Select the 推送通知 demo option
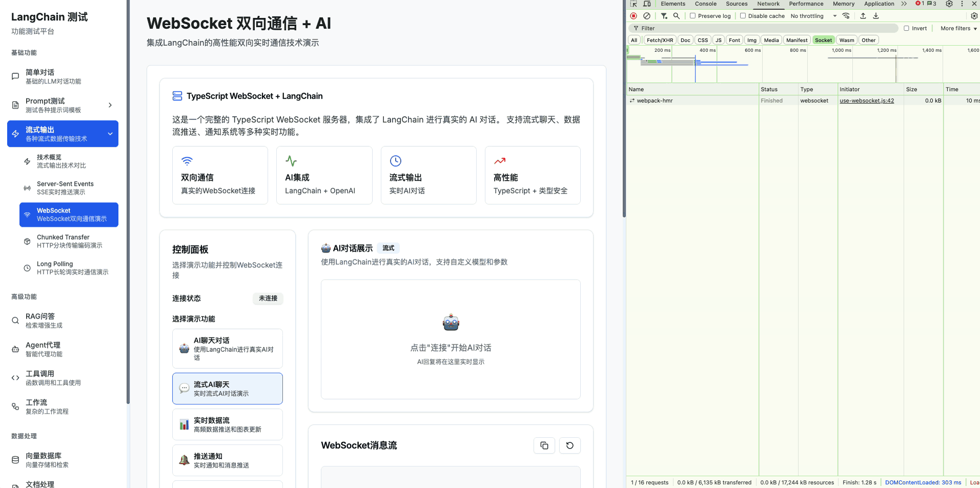 click(x=228, y=460)
